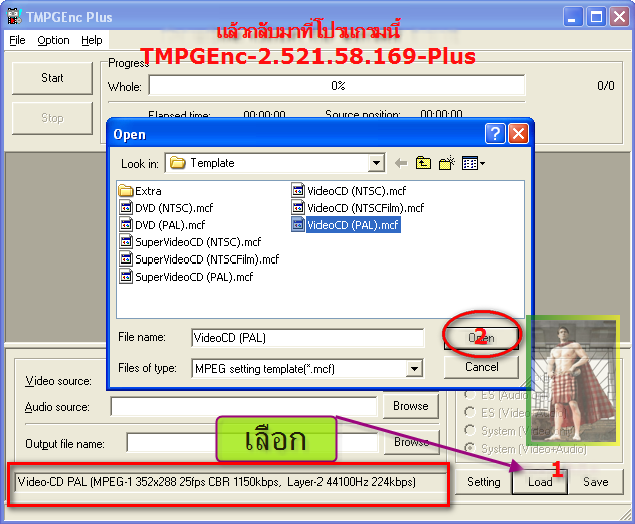
Task: Open the View menu icon in the Open dialog
Action: click(473, 163)
